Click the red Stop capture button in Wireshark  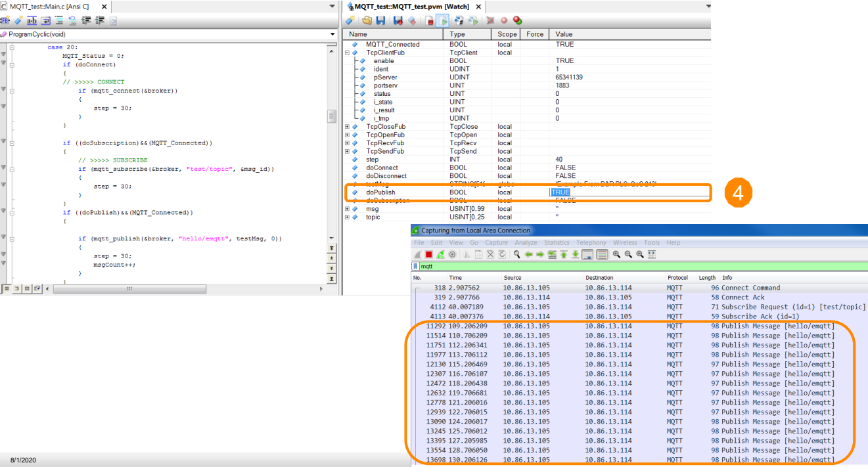click(428, 254)
